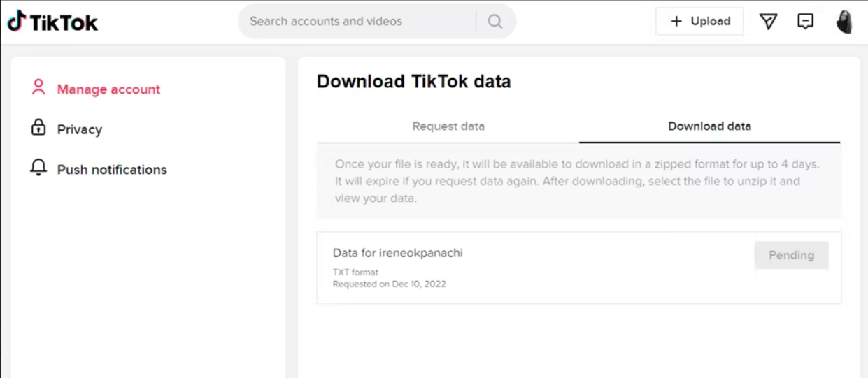Click the Upload button text

click(710, 22)
